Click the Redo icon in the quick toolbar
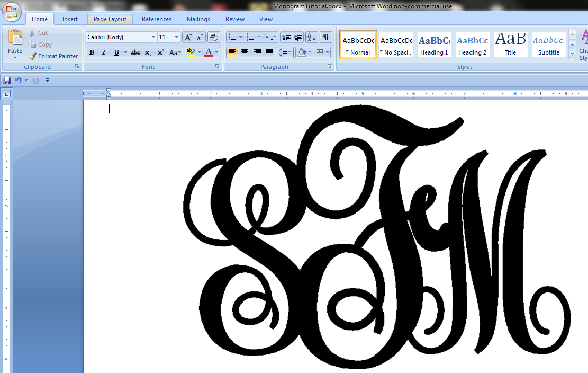588x373 pixels. point(35,81)
